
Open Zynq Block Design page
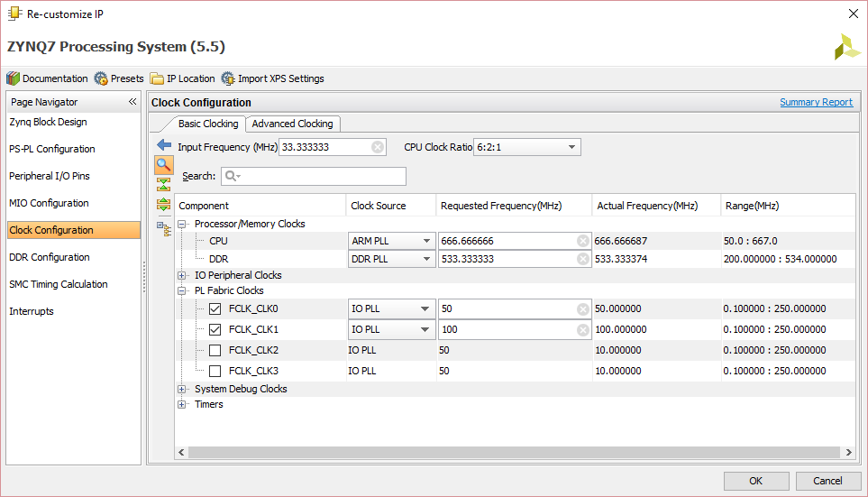[x=48, y=122]
